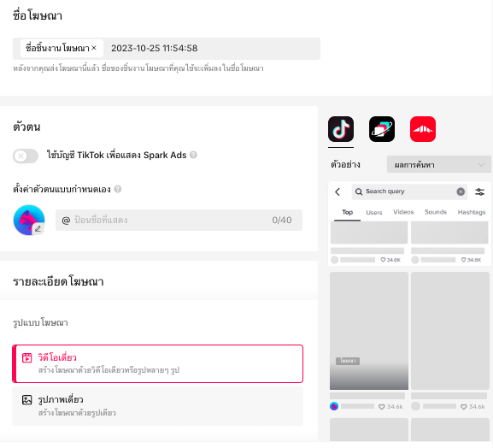This screenshot has height=448, width=493.
Task: Open the Hashtags tab
Action: (472, 212)
